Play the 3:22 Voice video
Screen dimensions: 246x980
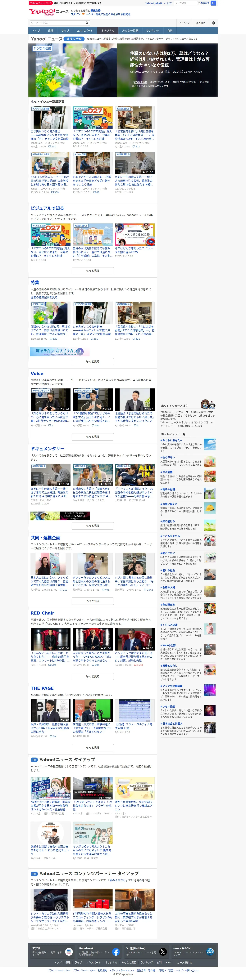[x=51, y=400]
